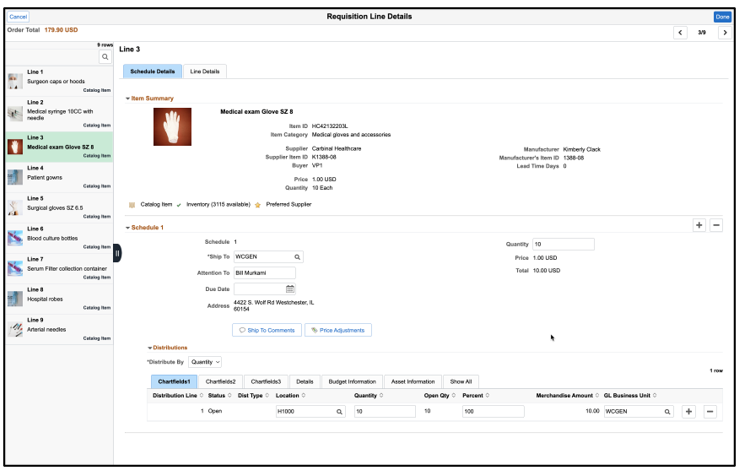Viewport: 738px width, 470px height.
Task: Click the Done button
Action: (x=722, y=17)
